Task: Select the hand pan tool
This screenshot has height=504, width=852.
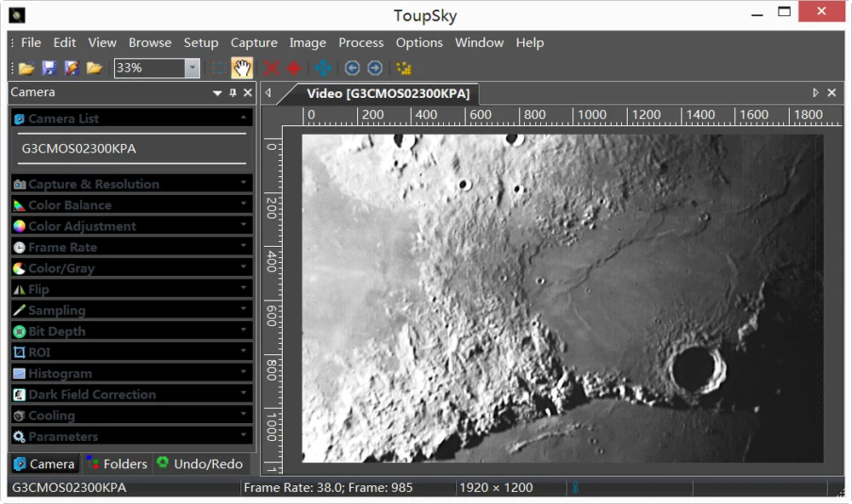Action: click(242, 68)
